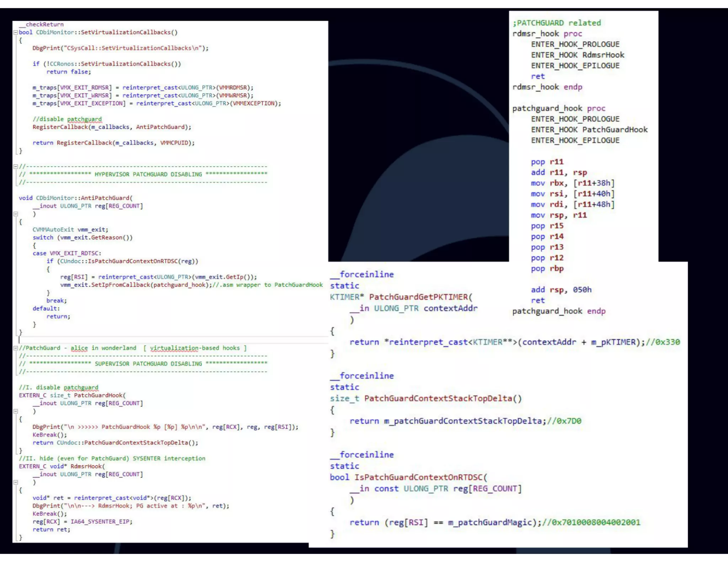Click the 'EXTERN_C size_t PatchGuardHook(' declaration

[x=73, y=395]
